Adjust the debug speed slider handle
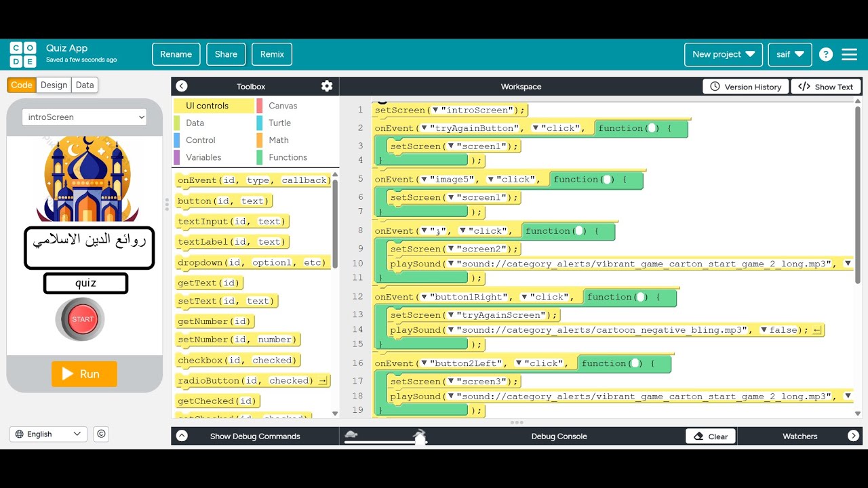Viewport: 868px width, 488px height. click(x=420, y=438)
